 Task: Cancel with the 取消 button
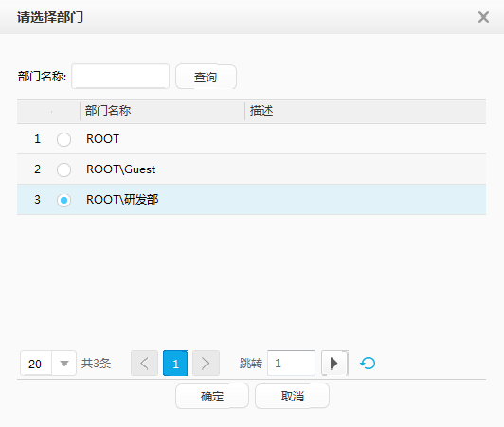coord(292,396)
